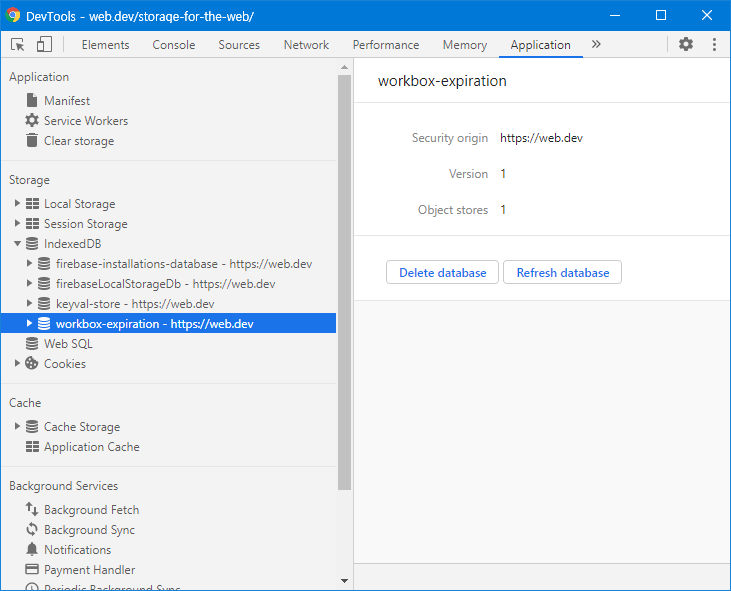The width and height of the screenshot is (731, 591).
Task: Click the Service Workers gear icon
Action: click(32, 120)
